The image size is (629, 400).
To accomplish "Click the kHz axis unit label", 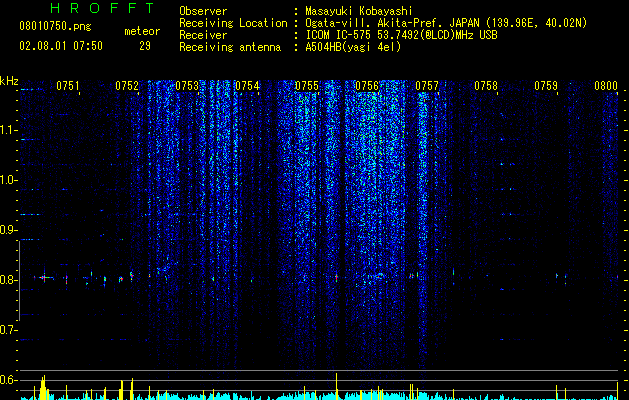I will (9, 81).
